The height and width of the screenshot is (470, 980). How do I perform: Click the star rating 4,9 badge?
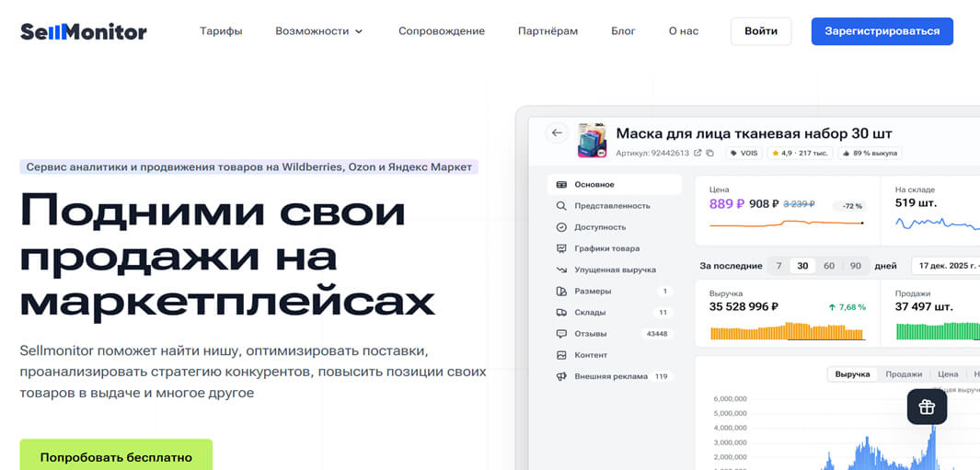tap(800, 153)
